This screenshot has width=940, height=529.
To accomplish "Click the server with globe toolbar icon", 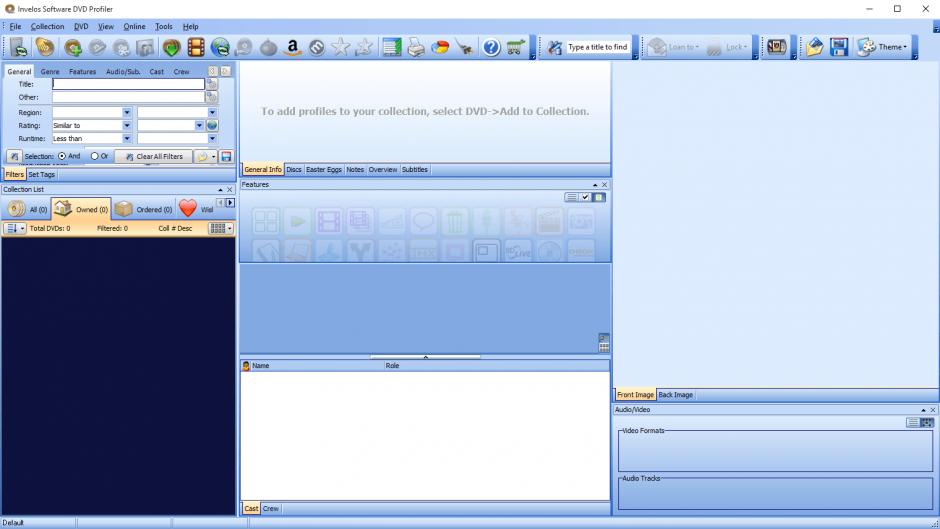I will click(x=18, y=47).
